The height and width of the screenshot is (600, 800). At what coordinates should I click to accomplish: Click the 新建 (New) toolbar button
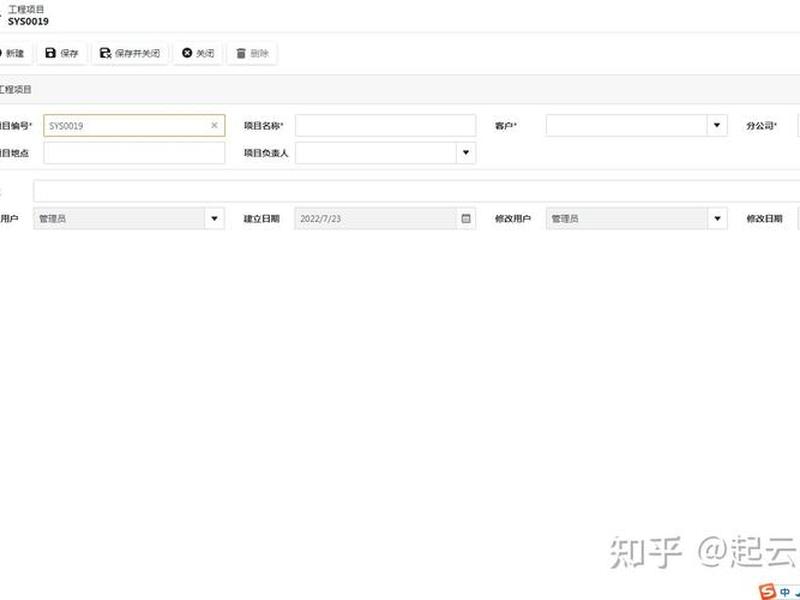[x=13, y=53]
